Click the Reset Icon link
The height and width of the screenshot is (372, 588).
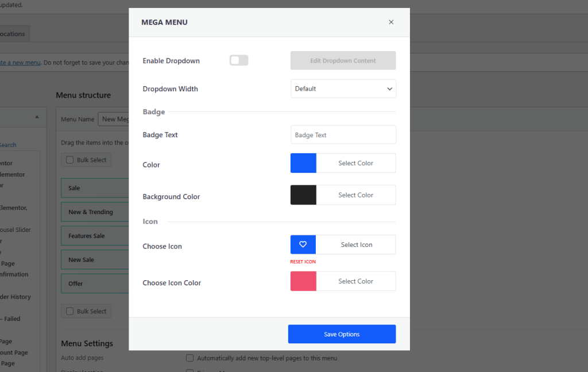click(x=303, y=262)
